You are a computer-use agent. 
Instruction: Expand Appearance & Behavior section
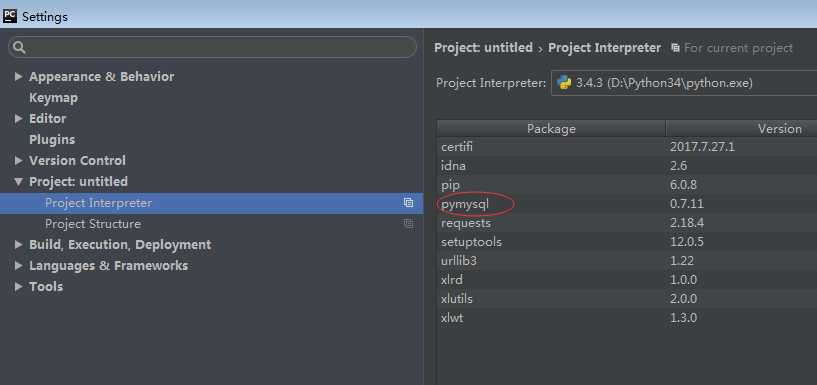[x=18, y=77]
